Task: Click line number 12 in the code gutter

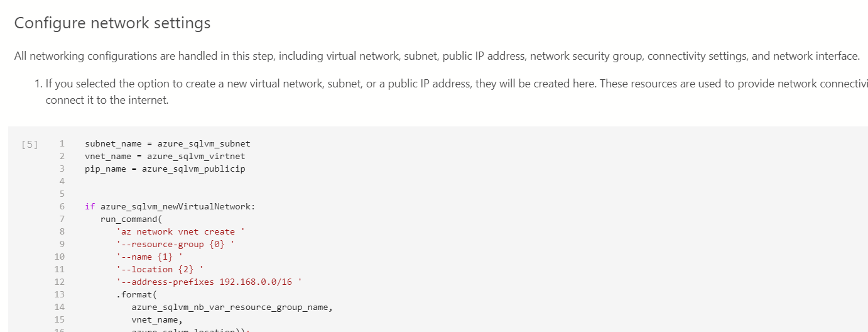Action: click(60, 282)
